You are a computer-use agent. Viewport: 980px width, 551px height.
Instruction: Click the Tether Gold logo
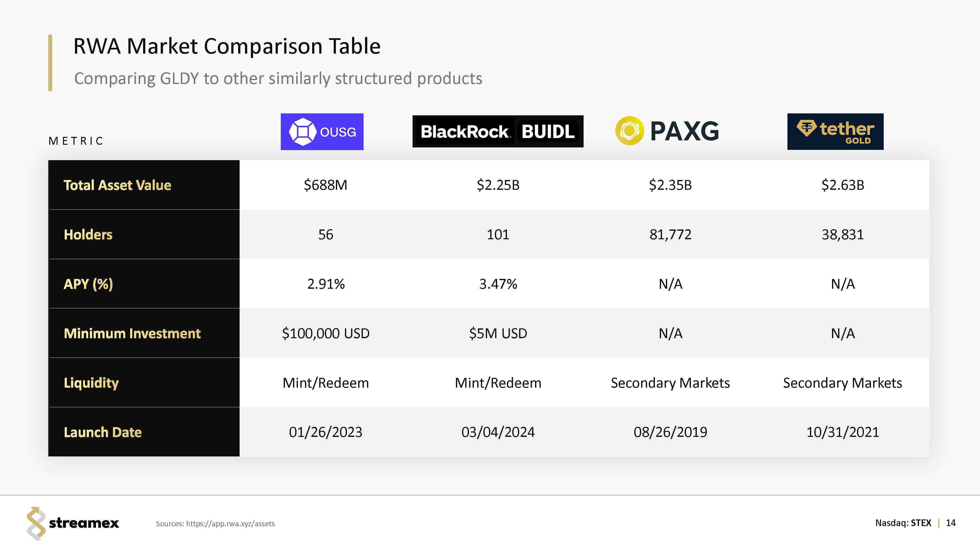click(x=835, y=132)
